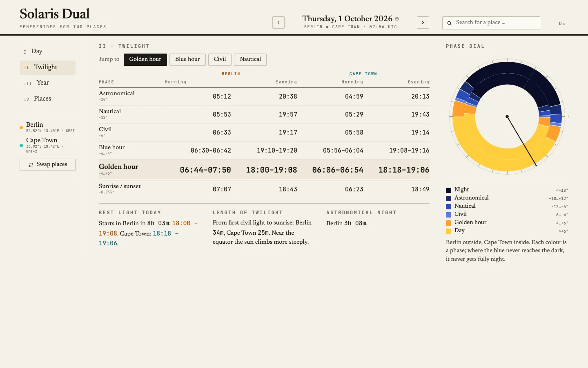Click the Astronomical colour swatch in the legend
Viewport: 588px width, 368px height.
pyautogui.click(x=448, y=198)
